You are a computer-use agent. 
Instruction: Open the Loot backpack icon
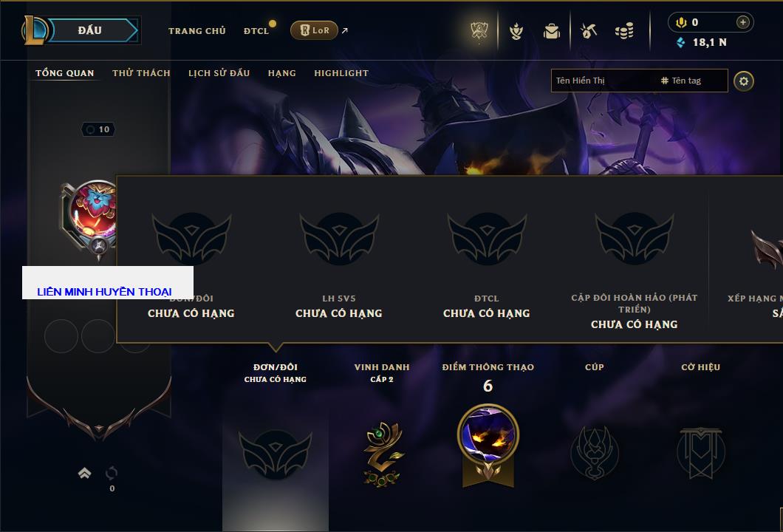[552, 31]
